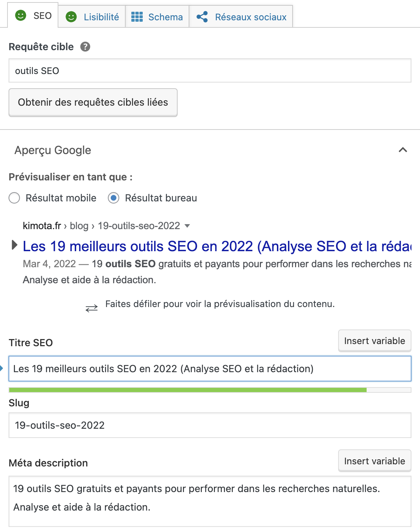The height and width of the screenshot is (528, 420).
Task: Click into the Slug input field
Action: coord(210,425)
